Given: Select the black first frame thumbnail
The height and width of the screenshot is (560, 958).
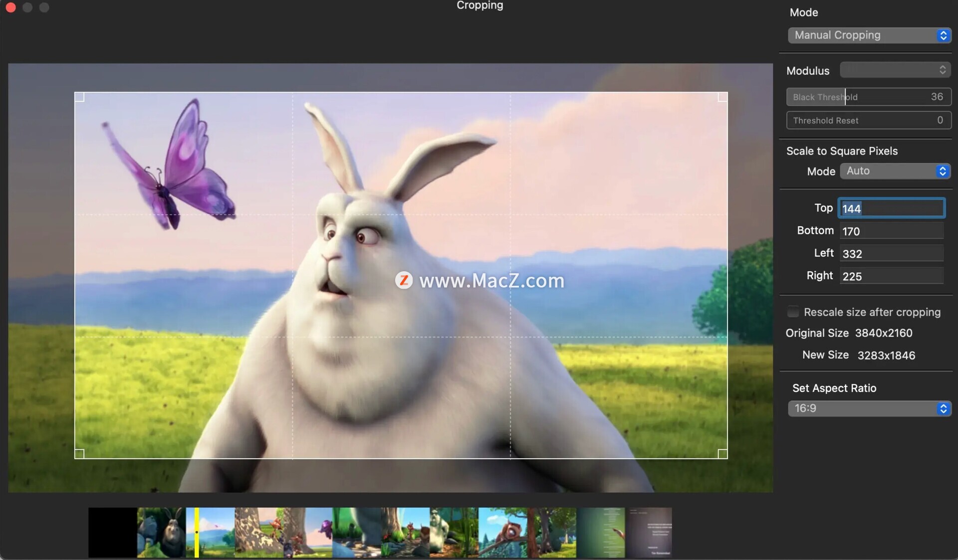Looking at the screenshot, I should coord(113,533).
